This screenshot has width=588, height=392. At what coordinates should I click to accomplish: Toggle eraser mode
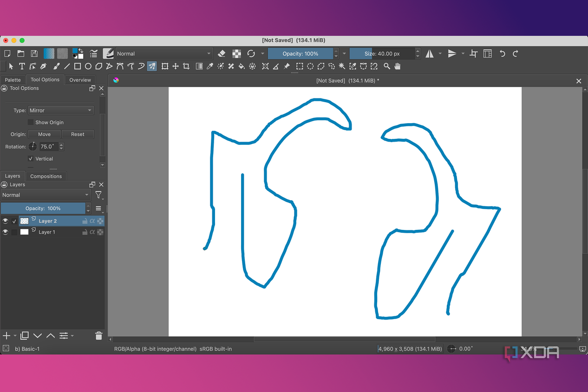tap(222, 54)
